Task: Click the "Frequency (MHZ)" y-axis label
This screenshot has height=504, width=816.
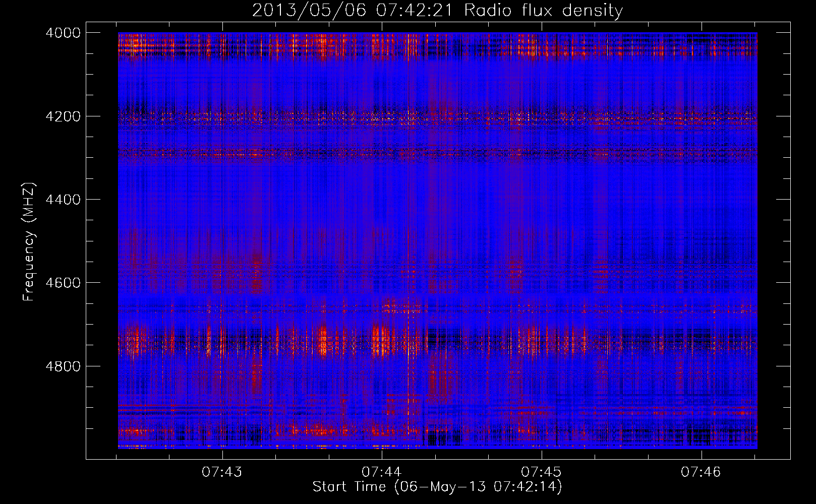Action: pyautogui.click(x=29, y=241)
